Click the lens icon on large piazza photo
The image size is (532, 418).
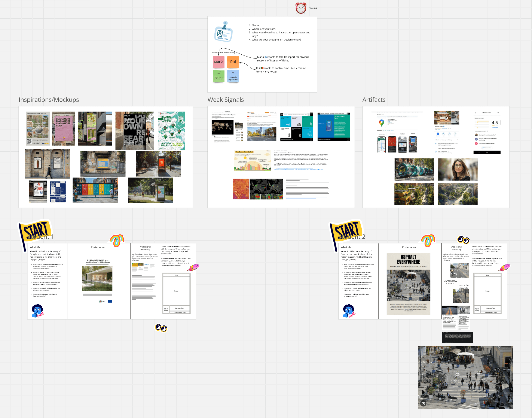tap(423, 404)
